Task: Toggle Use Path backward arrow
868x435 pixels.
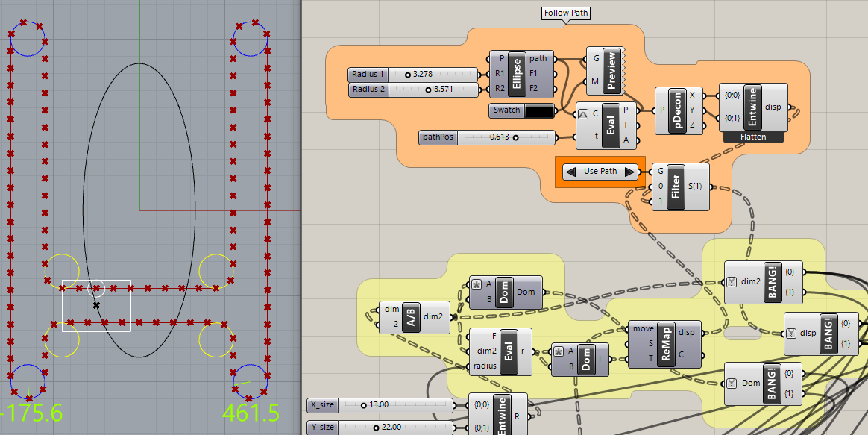Action: 570,171
